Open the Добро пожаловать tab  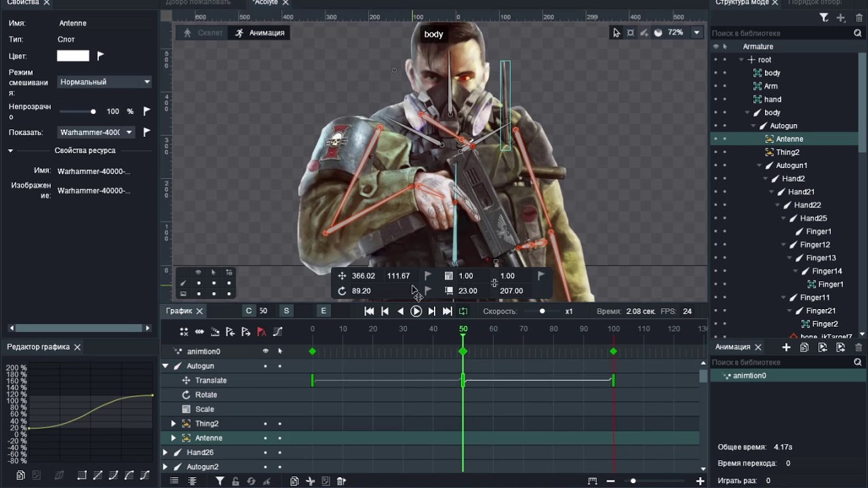pyautogui.click(x=198, y=3)
